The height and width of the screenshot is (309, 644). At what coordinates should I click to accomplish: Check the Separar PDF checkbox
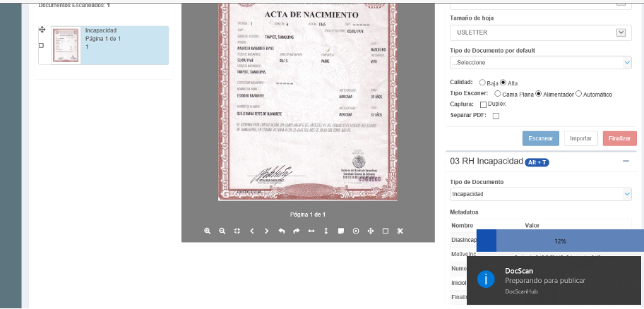coord(496,116)
